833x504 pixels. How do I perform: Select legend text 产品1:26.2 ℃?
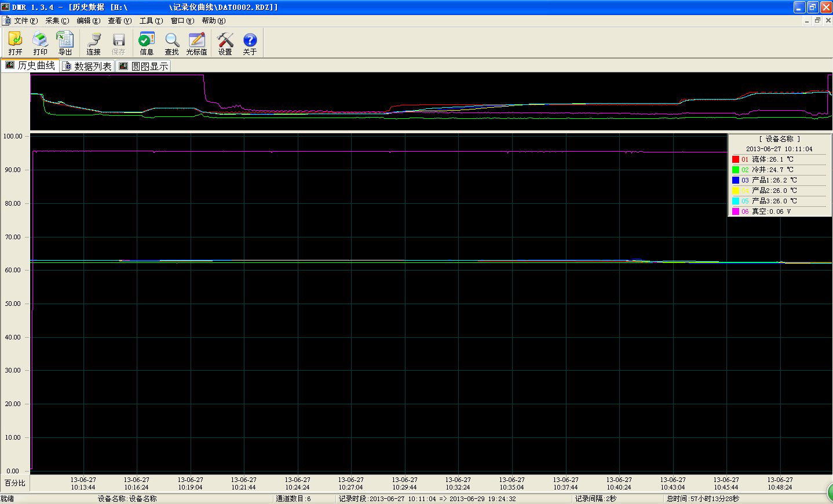(x=774, y=180)
